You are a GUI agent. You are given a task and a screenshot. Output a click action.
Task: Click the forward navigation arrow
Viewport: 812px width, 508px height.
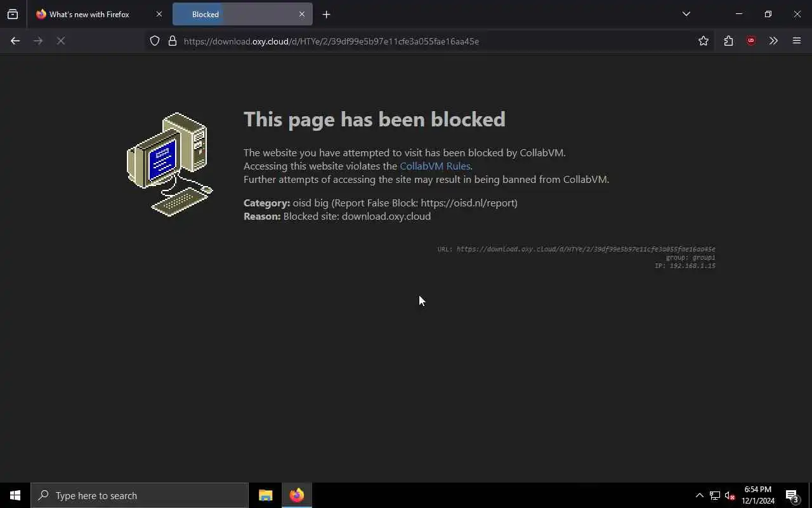pos(38,41)
